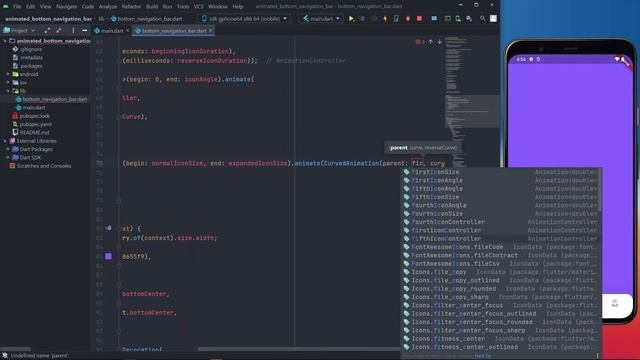
Task: Click the coverage run icon in toolbar
Action: [373, 19]
